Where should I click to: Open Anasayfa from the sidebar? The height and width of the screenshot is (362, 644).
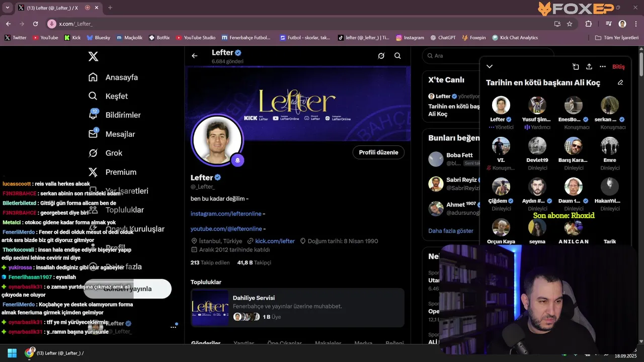[x=113, y=77]
